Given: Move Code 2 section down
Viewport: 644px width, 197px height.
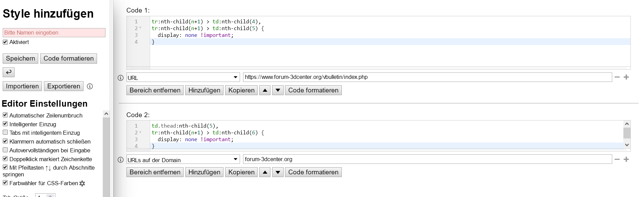Looking at the screenshot, I should tap(278, 172).
